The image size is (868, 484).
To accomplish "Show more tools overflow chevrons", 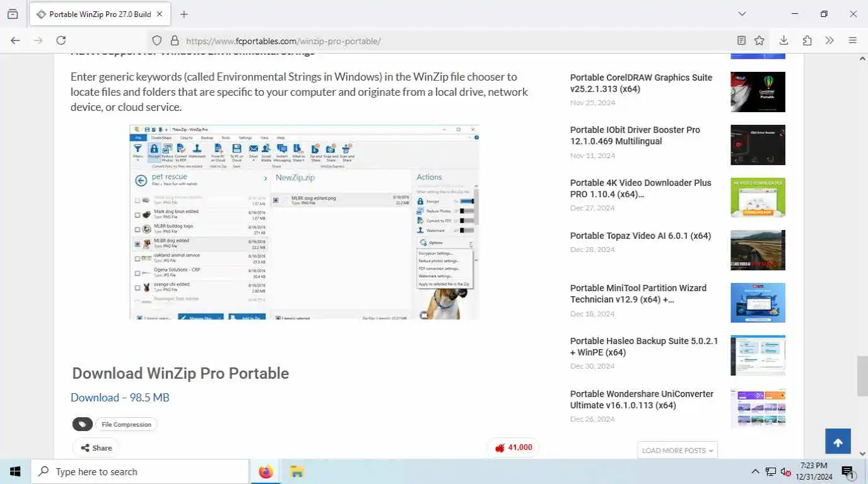I will point(830,40).
